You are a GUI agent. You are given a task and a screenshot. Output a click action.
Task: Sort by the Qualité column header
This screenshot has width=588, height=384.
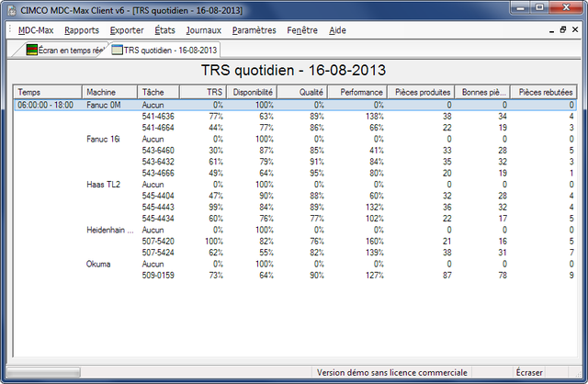[302, 92]
